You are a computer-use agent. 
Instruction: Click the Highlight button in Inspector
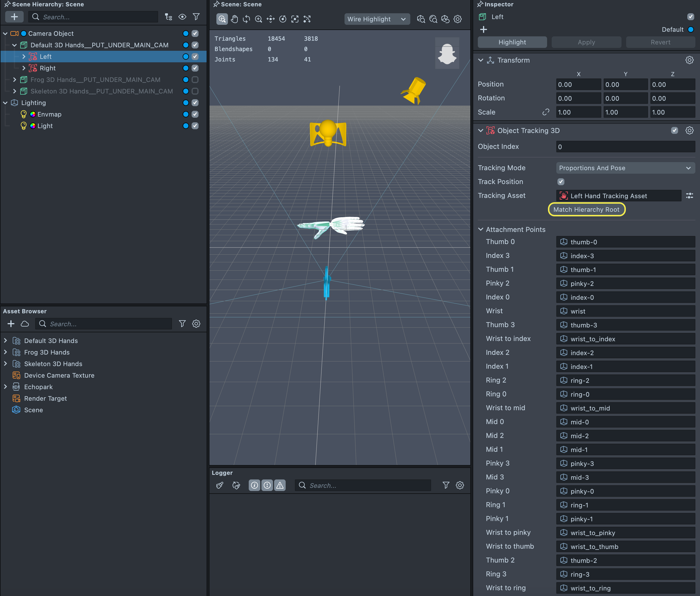coord(512,42)
